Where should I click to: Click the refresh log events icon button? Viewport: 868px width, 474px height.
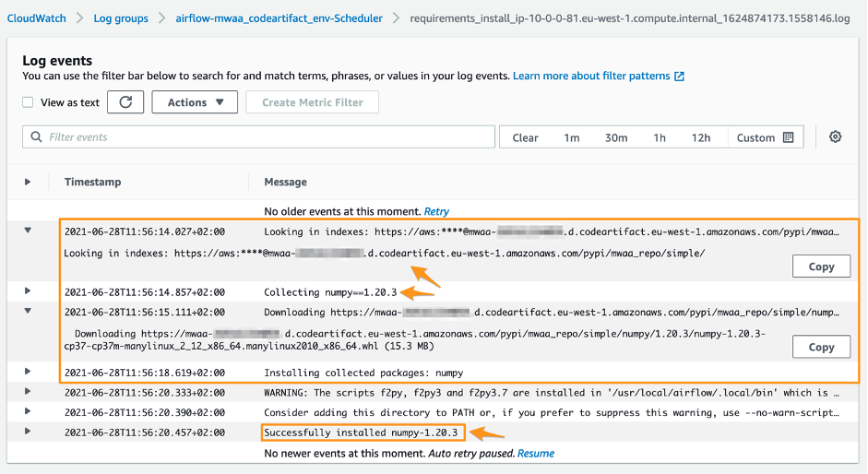coord(125,101)
